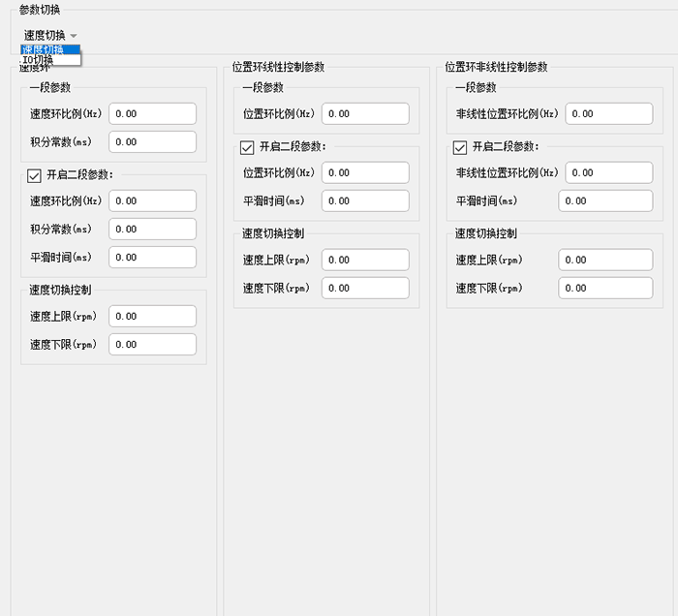This screenshot has height=616, width=678.
Task: Click 一段参数 积分常数(ms) input field
Action: tap(152, 142)
